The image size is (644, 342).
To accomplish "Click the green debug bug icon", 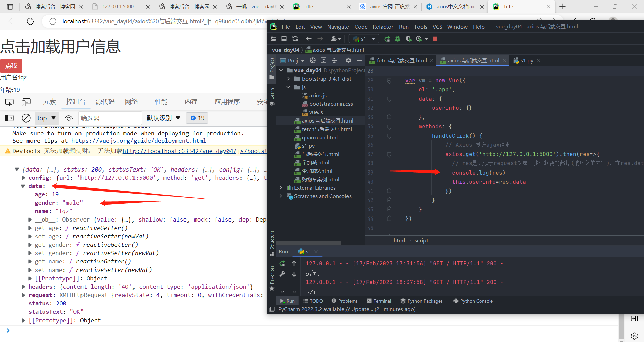I will click(398, 39).
